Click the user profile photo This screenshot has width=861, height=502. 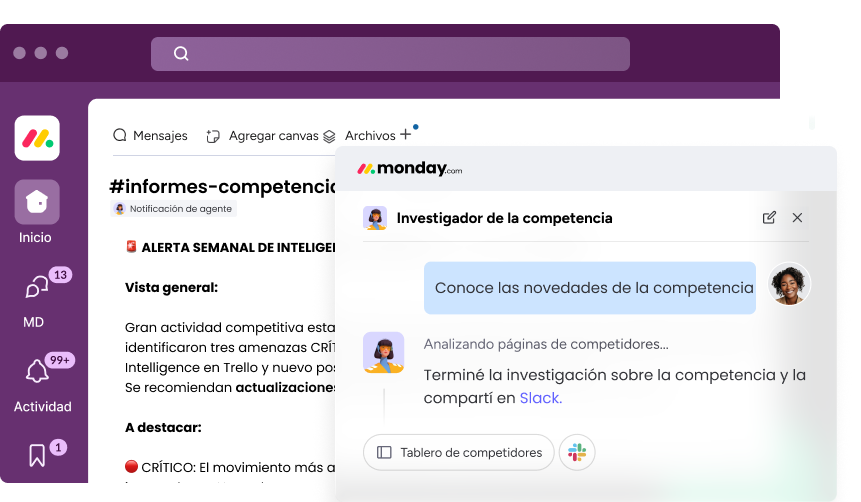click(789, 284)
